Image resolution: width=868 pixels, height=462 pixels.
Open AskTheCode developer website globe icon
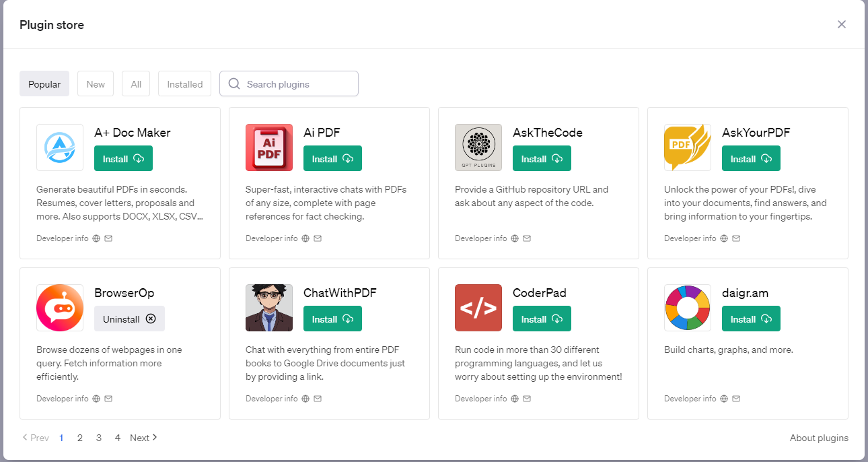pyautogui.click(x=515, y=238)
